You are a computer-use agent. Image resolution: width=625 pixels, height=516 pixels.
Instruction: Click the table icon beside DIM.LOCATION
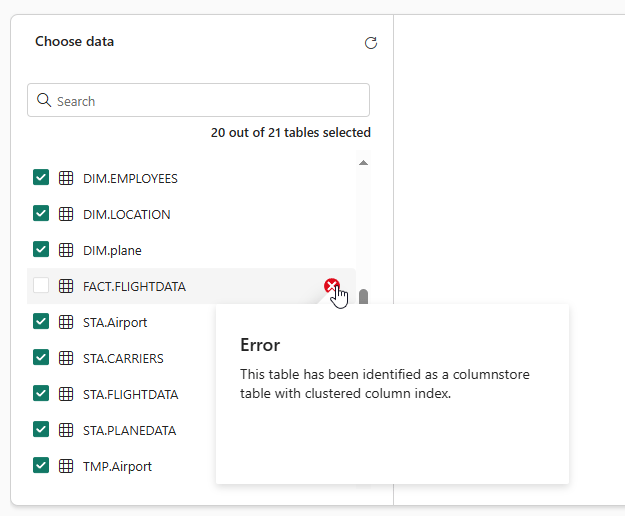click(x=66, y=214)
